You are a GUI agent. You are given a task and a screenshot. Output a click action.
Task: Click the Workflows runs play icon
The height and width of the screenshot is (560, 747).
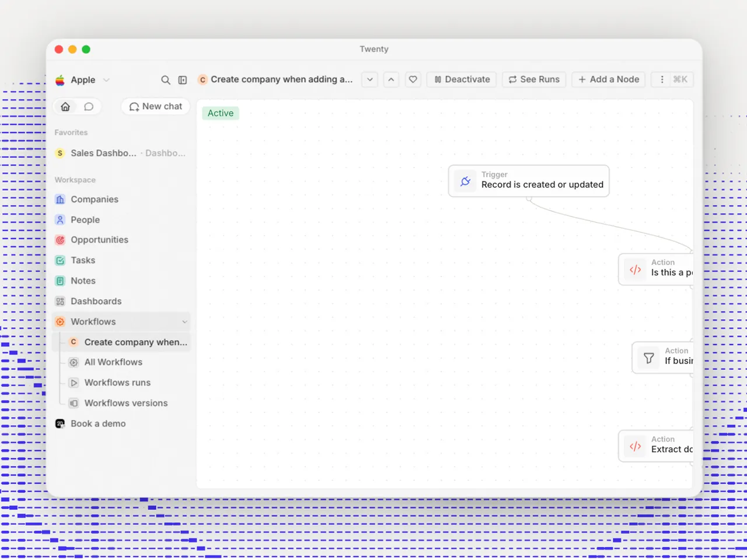[74, 383]
